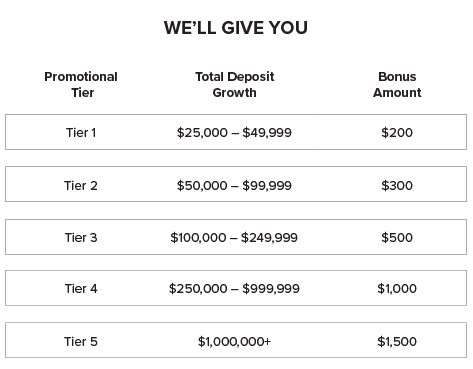Click the $500 bonus amount
Viewport: 473px width, 369px height.
point(397,238)
